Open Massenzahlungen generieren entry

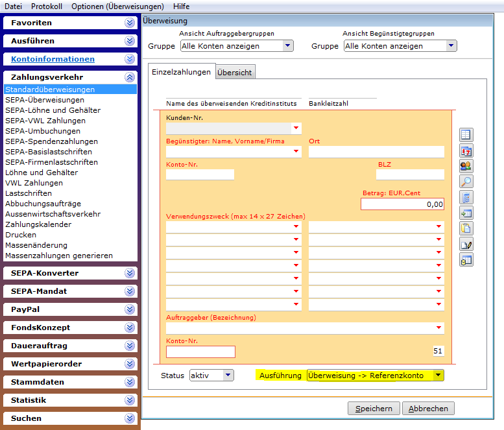[x=59, y=256]
